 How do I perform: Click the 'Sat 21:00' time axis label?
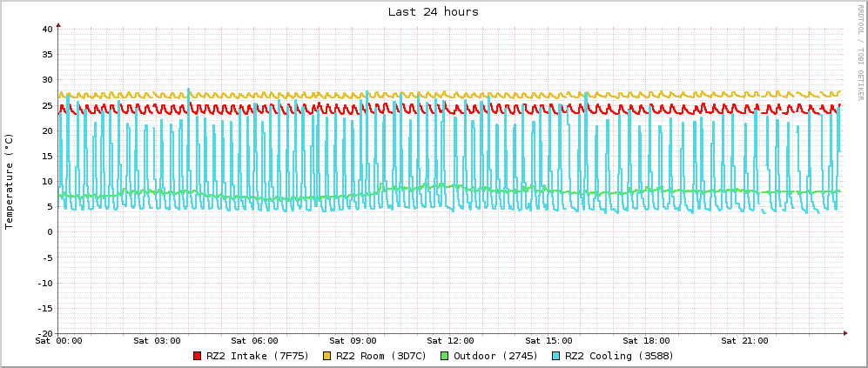pyautogui.click(x=744, y=340)
